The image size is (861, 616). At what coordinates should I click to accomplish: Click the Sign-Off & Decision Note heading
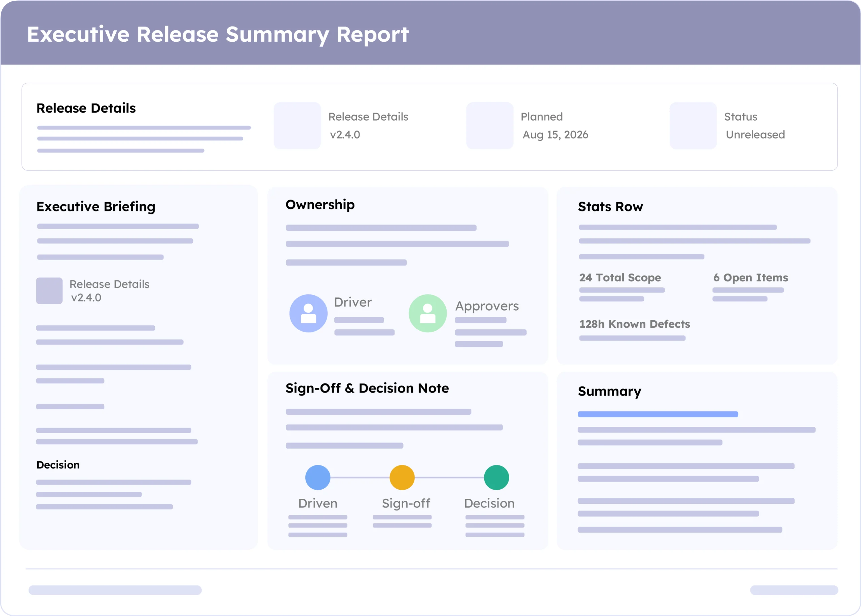(367, 388)
